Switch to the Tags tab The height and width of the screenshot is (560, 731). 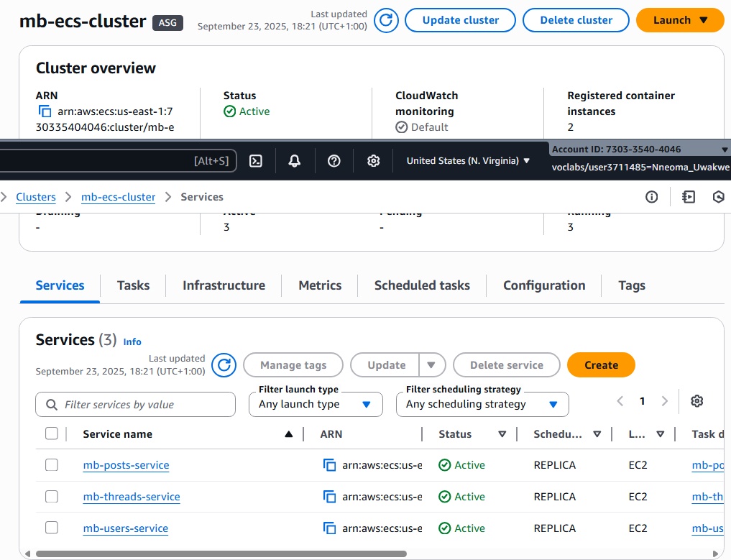click(632, 285)
